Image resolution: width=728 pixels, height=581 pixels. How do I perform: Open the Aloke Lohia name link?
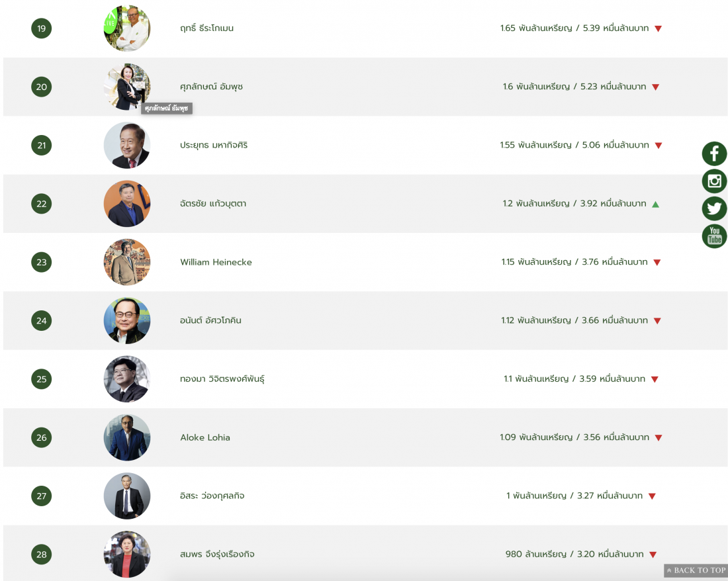click(x=205, y=437)
